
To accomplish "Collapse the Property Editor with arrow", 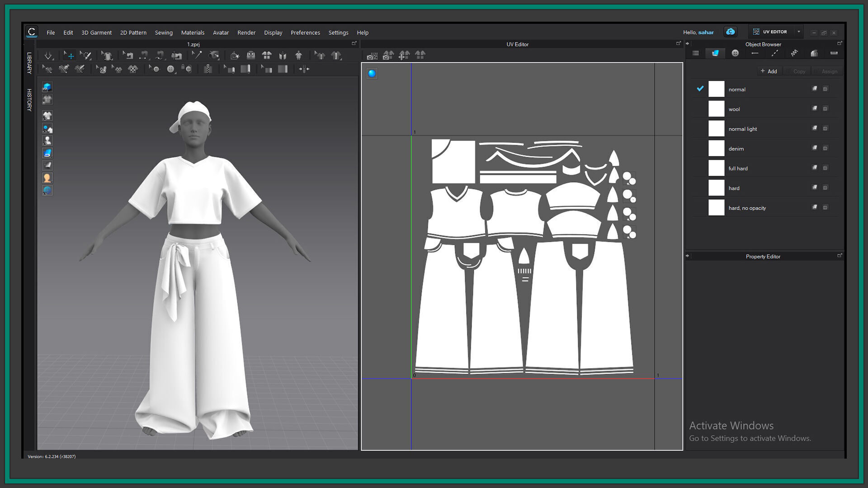I will [688, 256].
